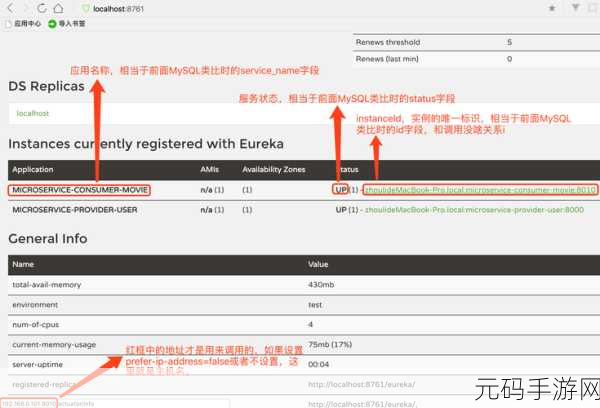Open the microservice-provider-user:8000 instance link
The width and height of the screenshot is (600, 408).
pos(474,210)
